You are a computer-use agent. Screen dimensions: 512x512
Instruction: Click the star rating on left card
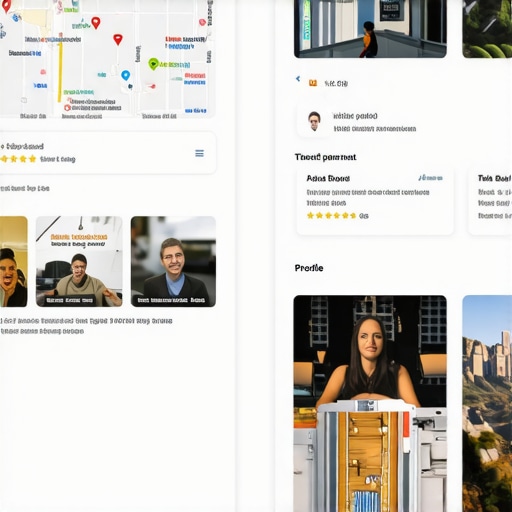pyautogui.click(x=19, y=159)
